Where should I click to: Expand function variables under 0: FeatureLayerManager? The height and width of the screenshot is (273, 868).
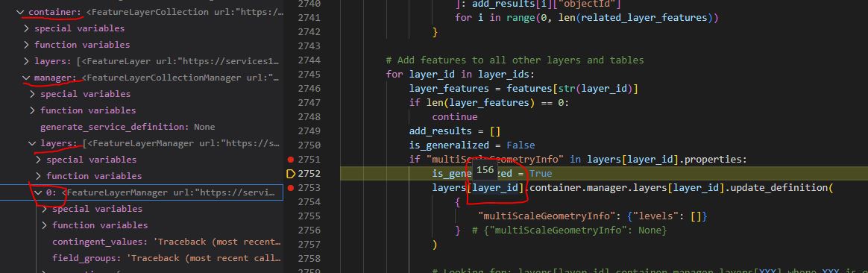tap(45, 225)
